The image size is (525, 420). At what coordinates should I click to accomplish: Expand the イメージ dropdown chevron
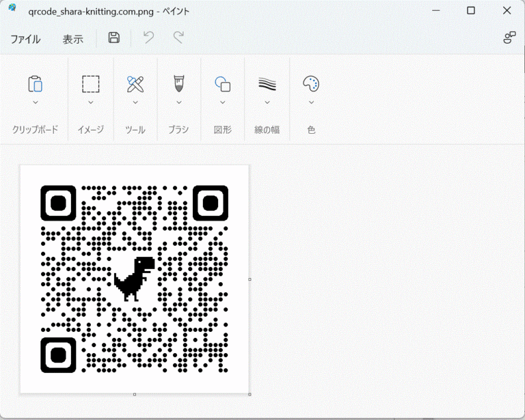[x=90, y=103]
